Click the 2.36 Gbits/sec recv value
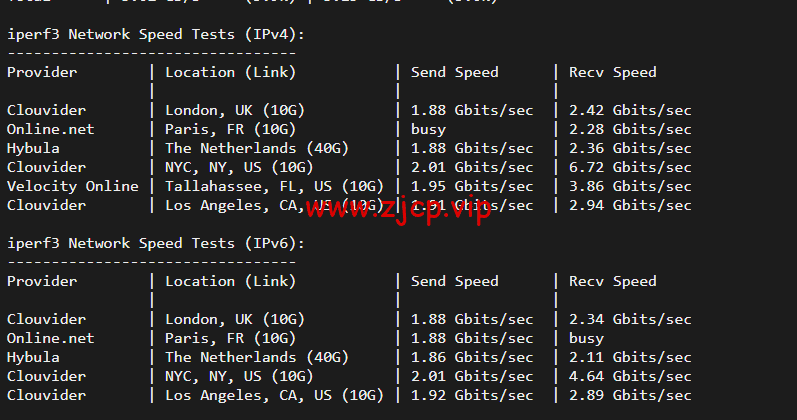Screen dimensions: 797x420 coord(630,148)
